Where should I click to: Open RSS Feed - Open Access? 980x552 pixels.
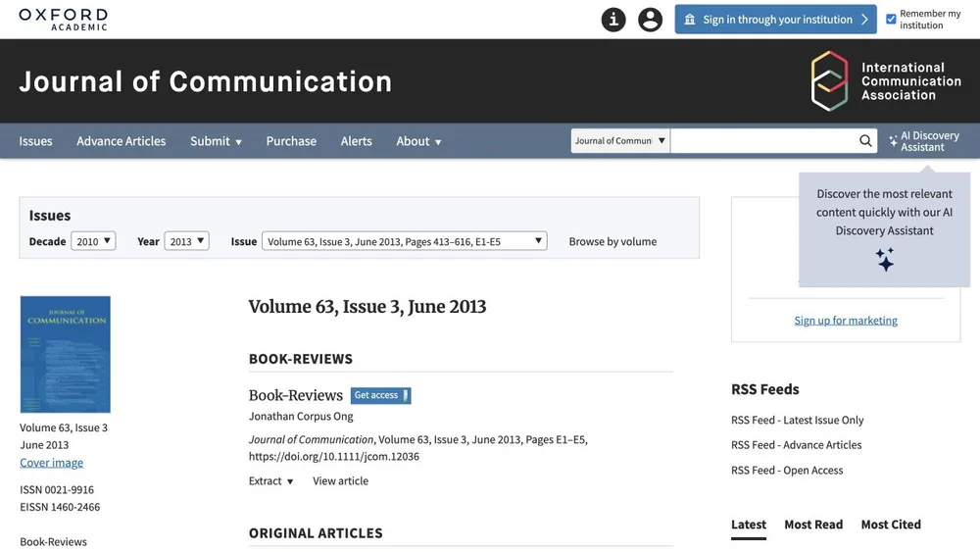787,470
